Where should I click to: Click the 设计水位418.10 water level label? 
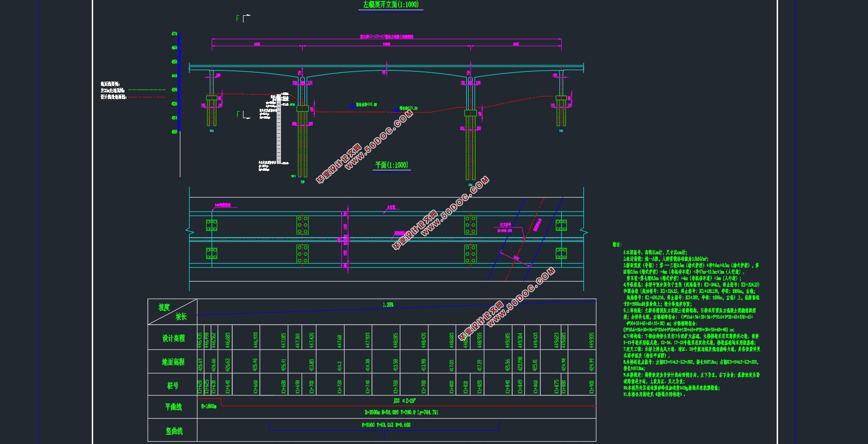[x=366, y=105]
